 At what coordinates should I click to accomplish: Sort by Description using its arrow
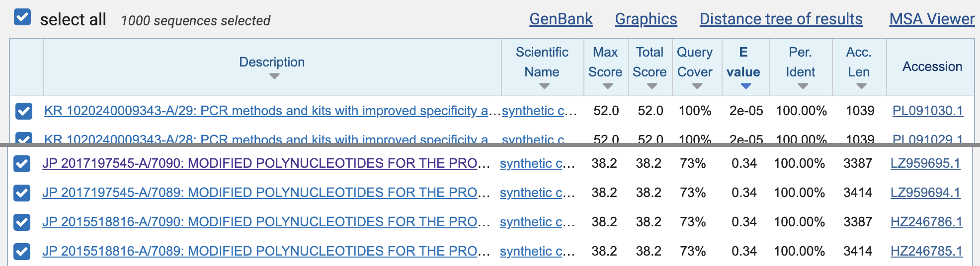[274, 76]
